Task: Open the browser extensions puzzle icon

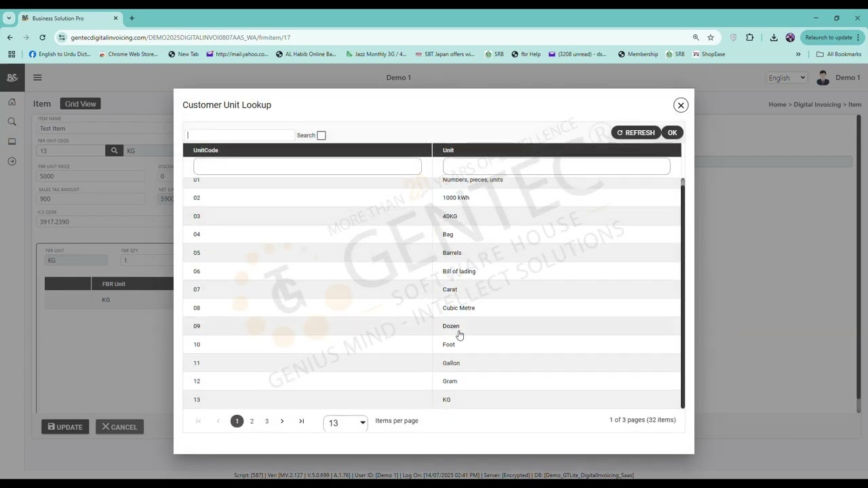Action: (749, 37)
